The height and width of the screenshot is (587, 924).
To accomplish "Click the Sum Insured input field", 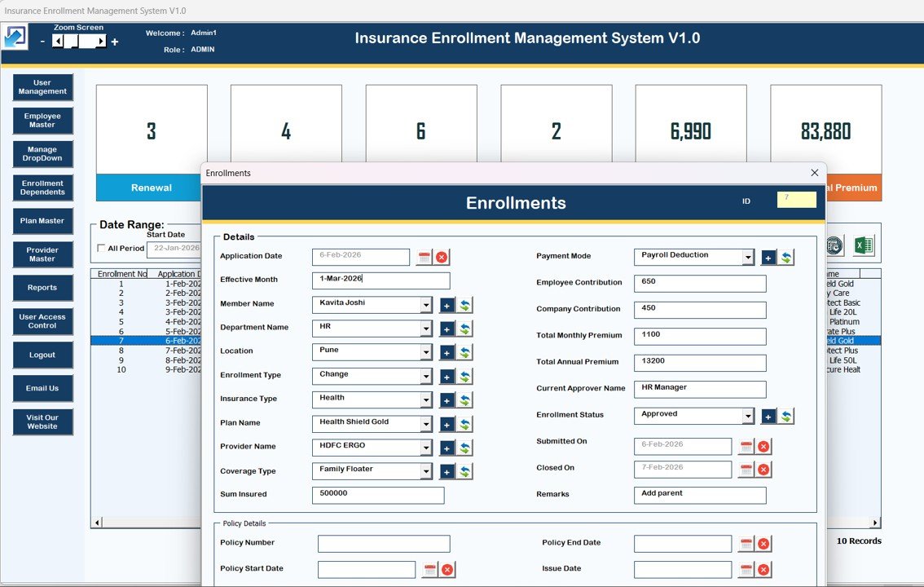I will (x=378, y=496).
